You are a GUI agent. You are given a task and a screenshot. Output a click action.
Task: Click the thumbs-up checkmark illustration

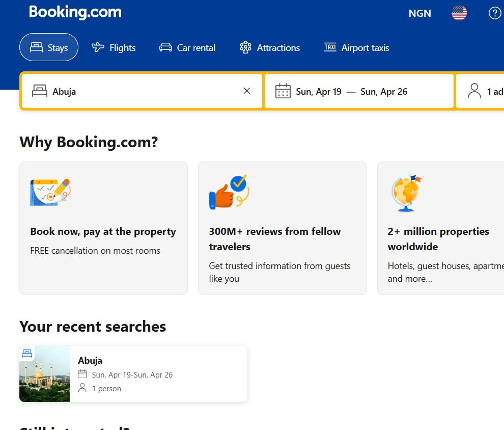click(x=229, y=192)
